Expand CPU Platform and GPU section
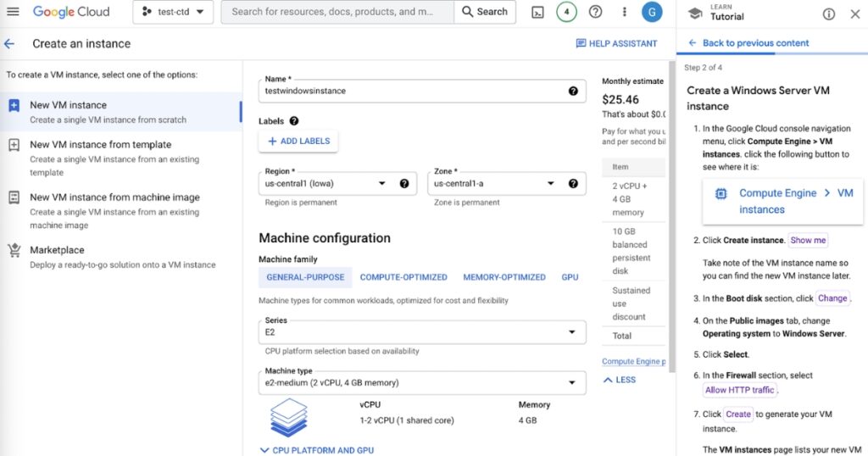The height and width of the screenshot is (456, 868). [316, 450]
